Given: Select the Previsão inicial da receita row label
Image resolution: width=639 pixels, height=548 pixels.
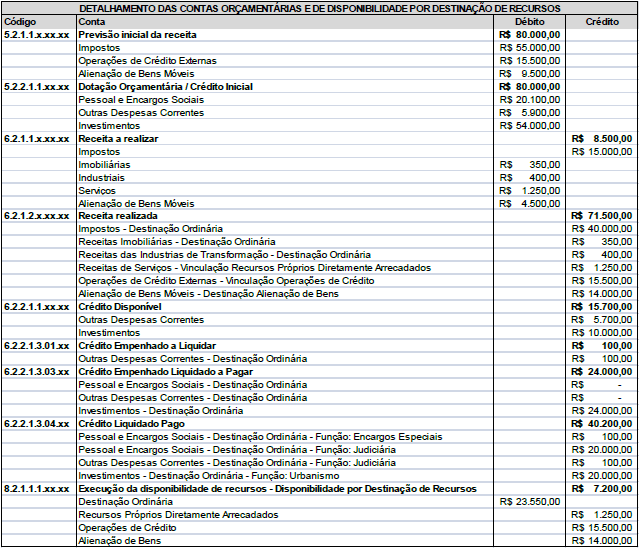Looking at the screenshot, I should pos(130,34).
